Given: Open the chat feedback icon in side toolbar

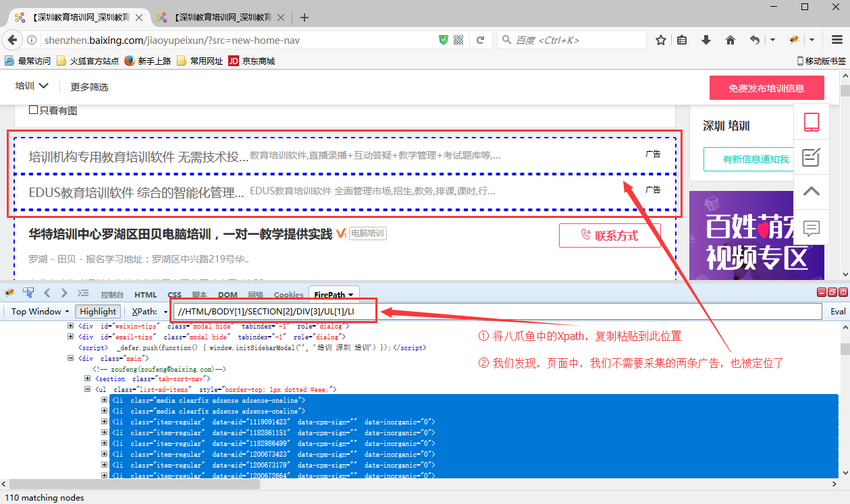Looking at the screenshot, I should tap(812, 228).
